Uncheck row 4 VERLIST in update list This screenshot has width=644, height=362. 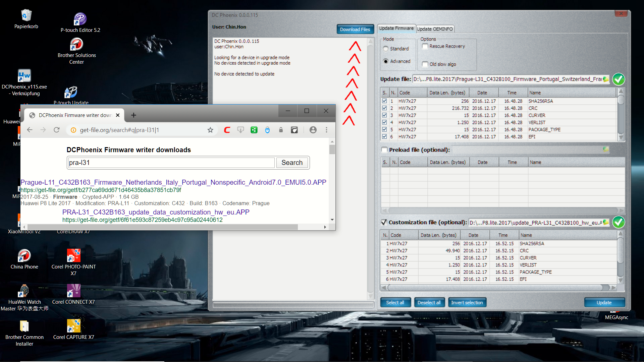(384, 122)
